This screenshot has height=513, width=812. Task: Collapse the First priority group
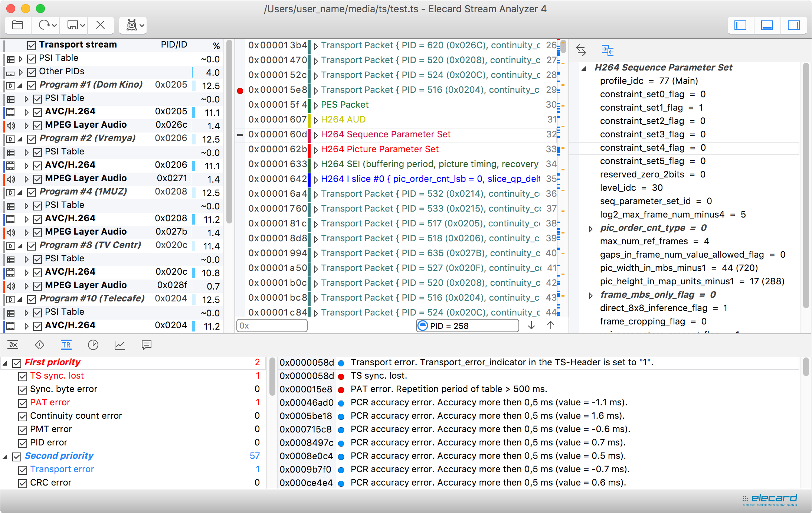tap(5, 363)
